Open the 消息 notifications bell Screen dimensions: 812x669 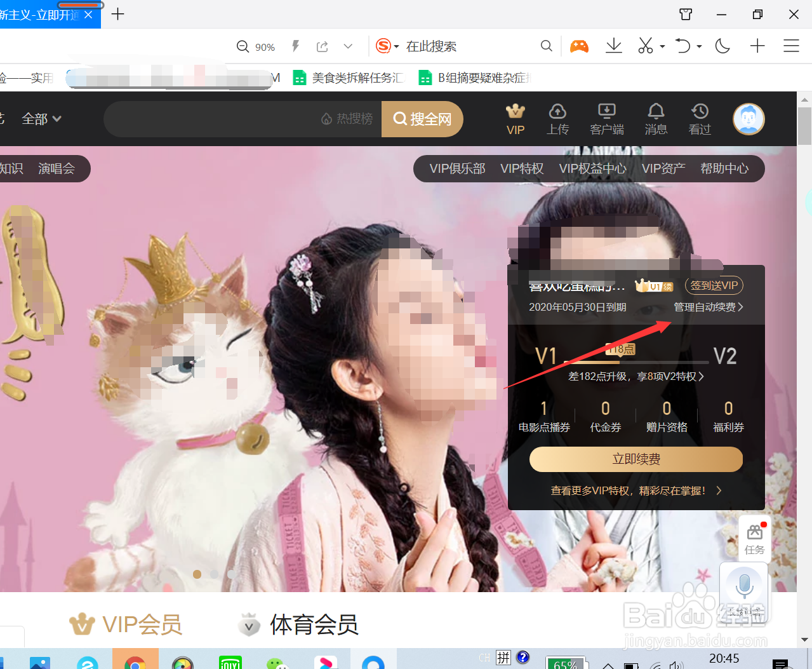pyautogui.click(x=656, y=119)
